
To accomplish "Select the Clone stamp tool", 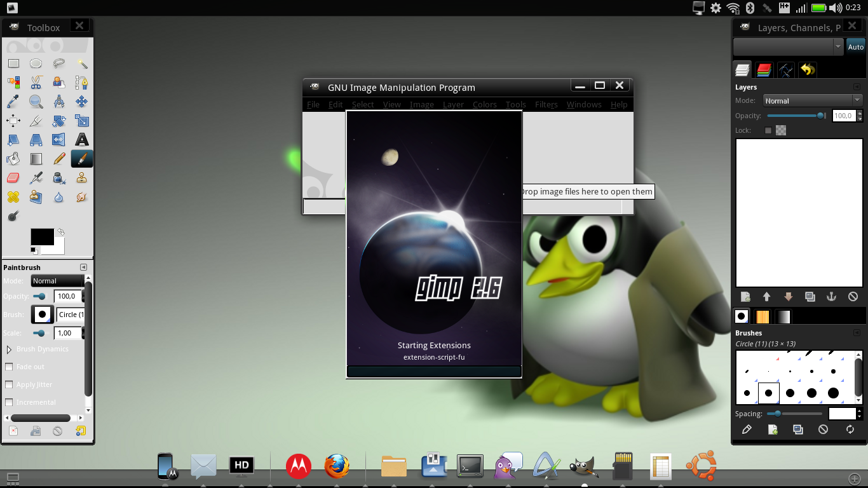I will click(82, 179).
